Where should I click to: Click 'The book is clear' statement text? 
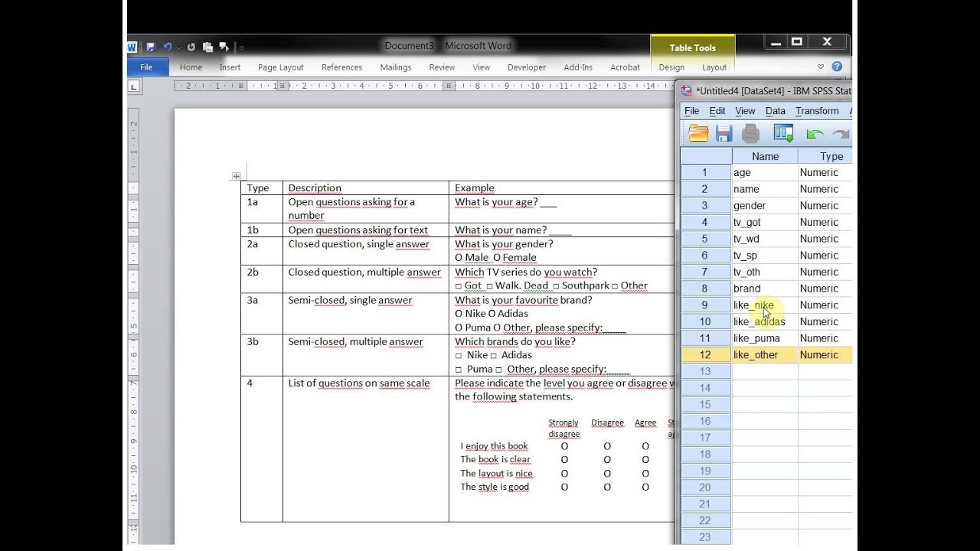495,459
